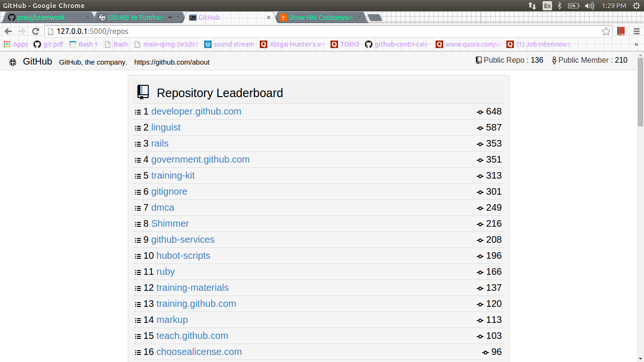Open a new tab button
The height and width of the screenshot is (362, 644).
pos(374,17)
